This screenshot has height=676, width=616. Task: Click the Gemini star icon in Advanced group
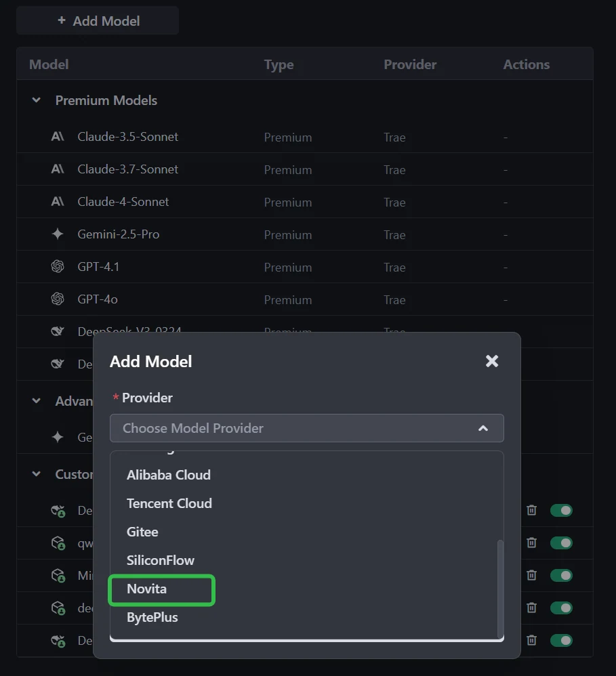pos(58,437)
